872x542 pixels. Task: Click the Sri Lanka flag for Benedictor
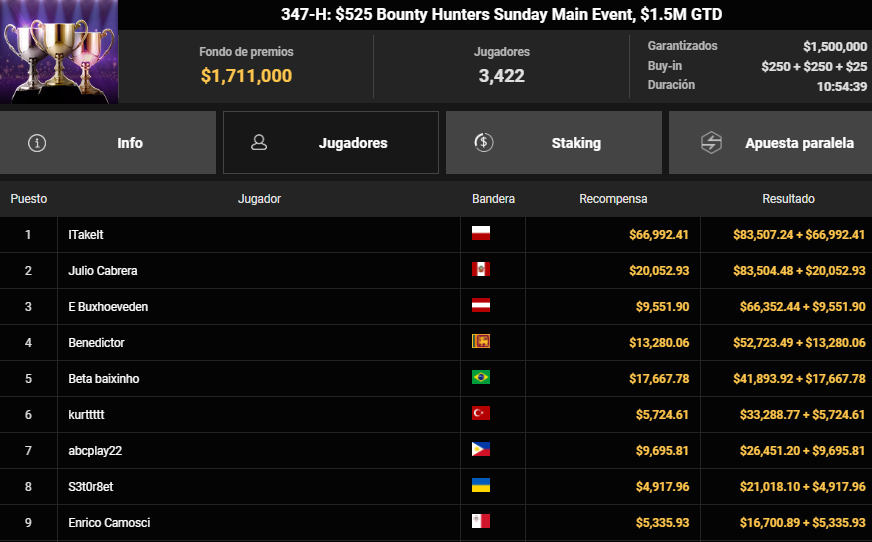coord(480,341)
